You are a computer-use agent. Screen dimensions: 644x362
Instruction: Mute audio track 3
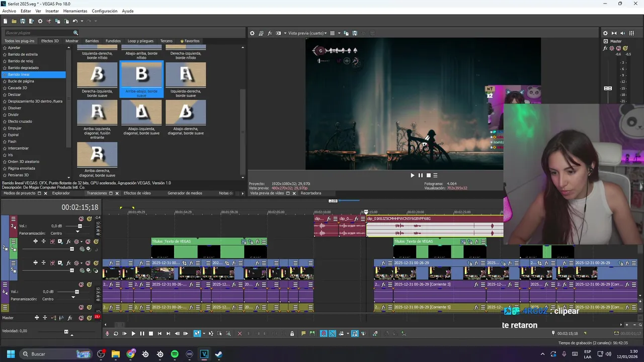[x=81, y=219]
